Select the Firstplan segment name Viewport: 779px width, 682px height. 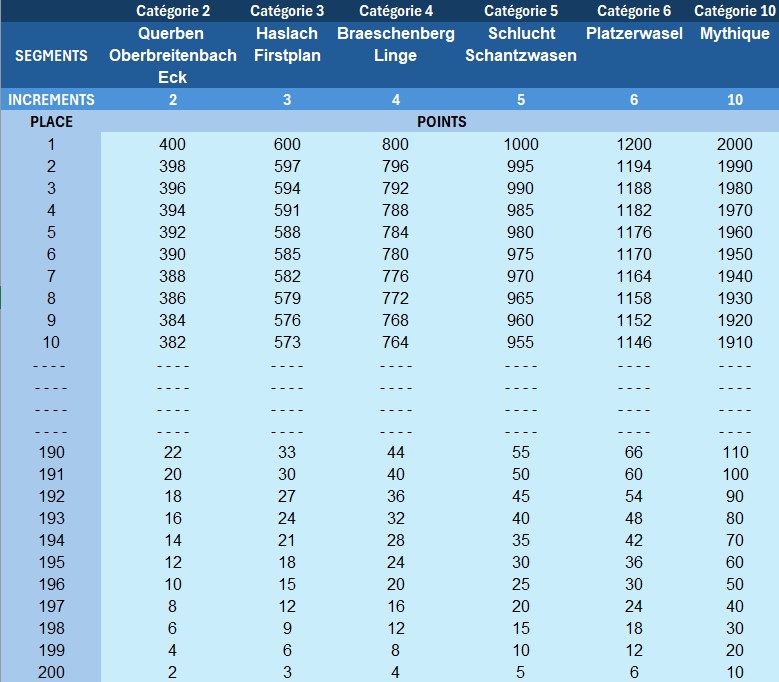[x=287, y=55]
